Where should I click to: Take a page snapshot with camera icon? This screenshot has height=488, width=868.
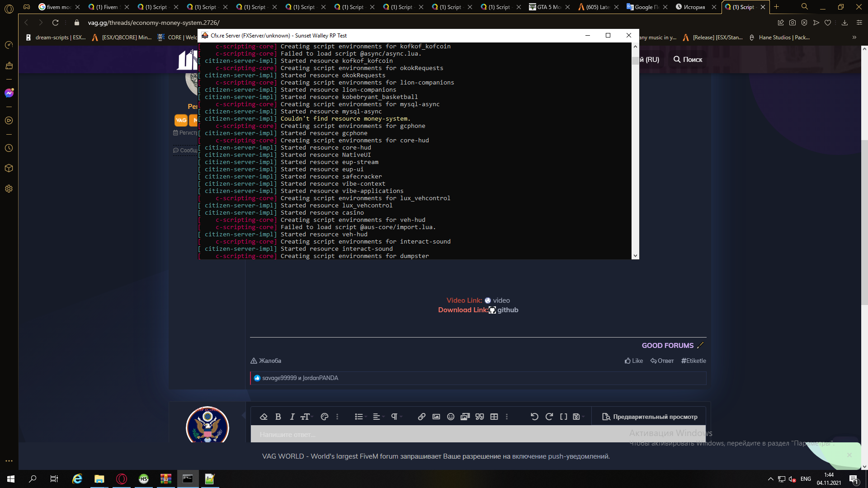(x=793, y=23)
